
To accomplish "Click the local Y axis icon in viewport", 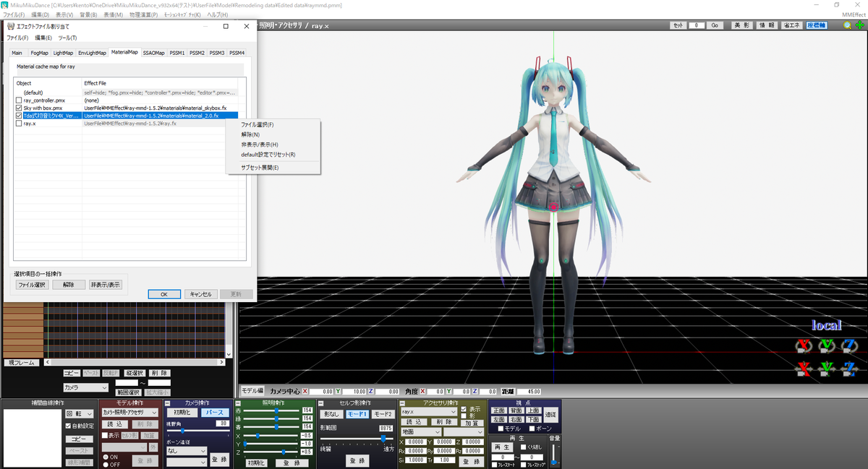I will coord(827,345).
